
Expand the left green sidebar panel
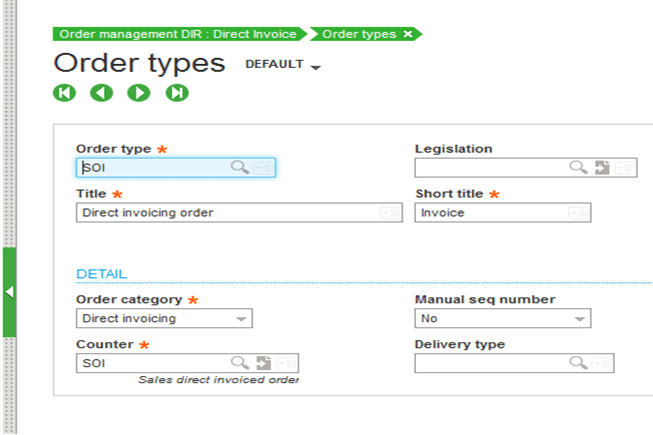9,292
